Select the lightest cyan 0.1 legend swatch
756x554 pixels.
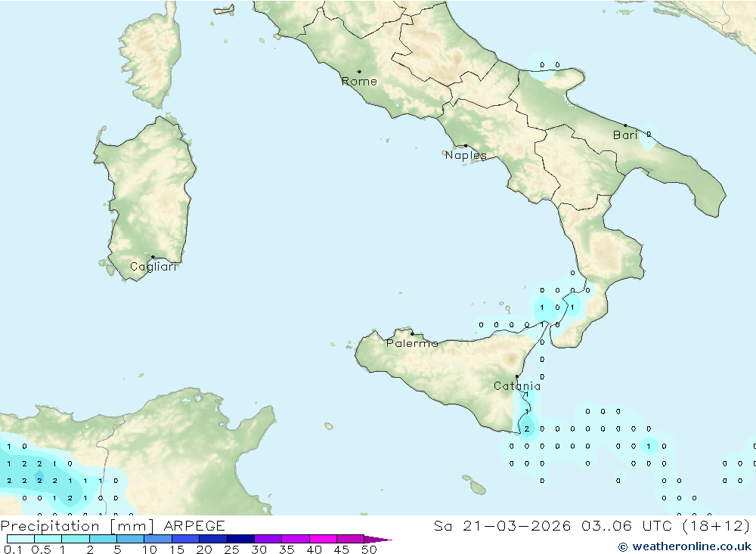20,539
